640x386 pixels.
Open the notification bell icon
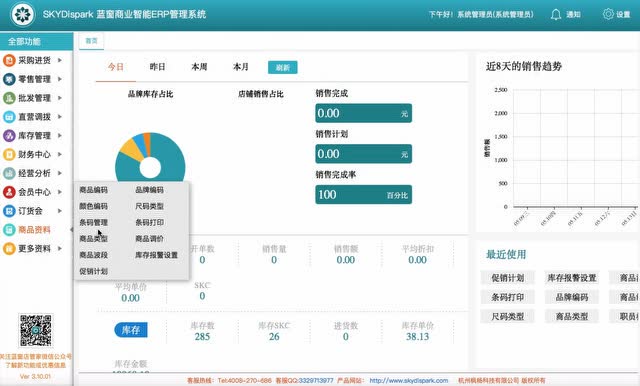coord(556,15)
